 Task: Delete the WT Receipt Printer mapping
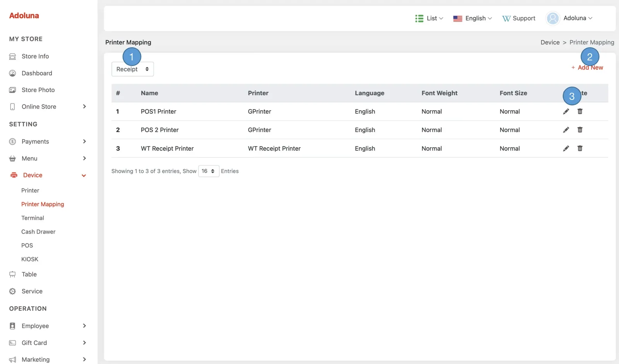(x=580, y=149)
